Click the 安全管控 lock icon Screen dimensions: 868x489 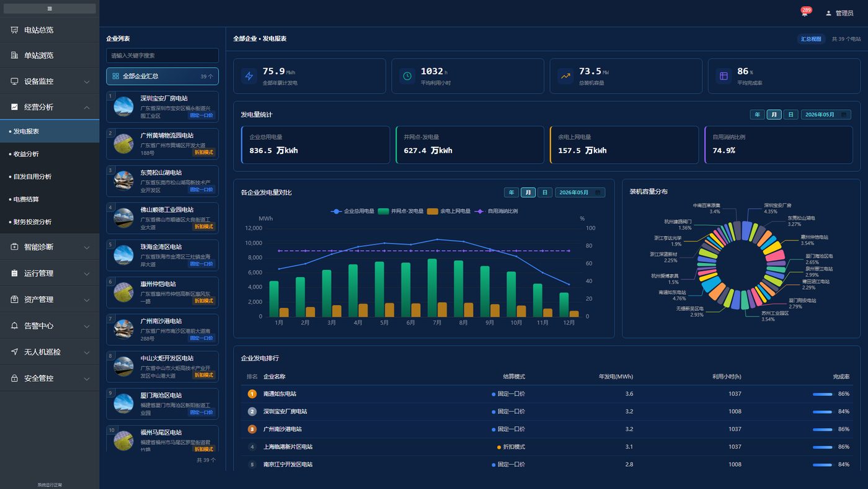tap(14, 378)
